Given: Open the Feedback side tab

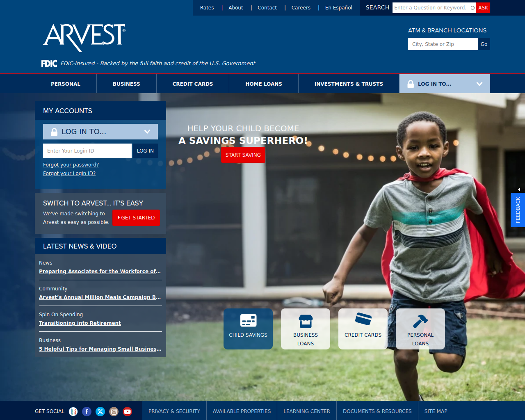Looking at the screenshot, I should pyautogui.click(x=518, y=210).
